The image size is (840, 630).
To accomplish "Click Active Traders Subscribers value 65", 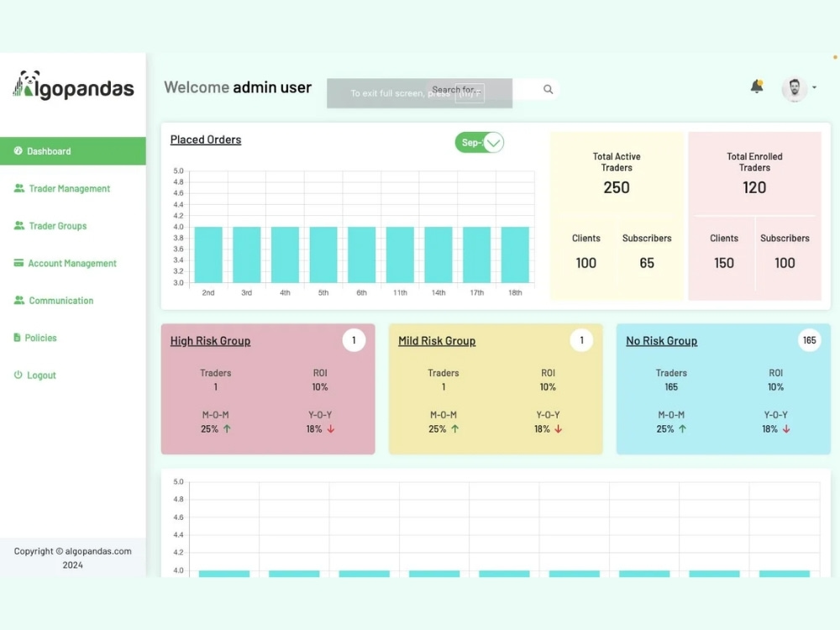I will (647, 263).
